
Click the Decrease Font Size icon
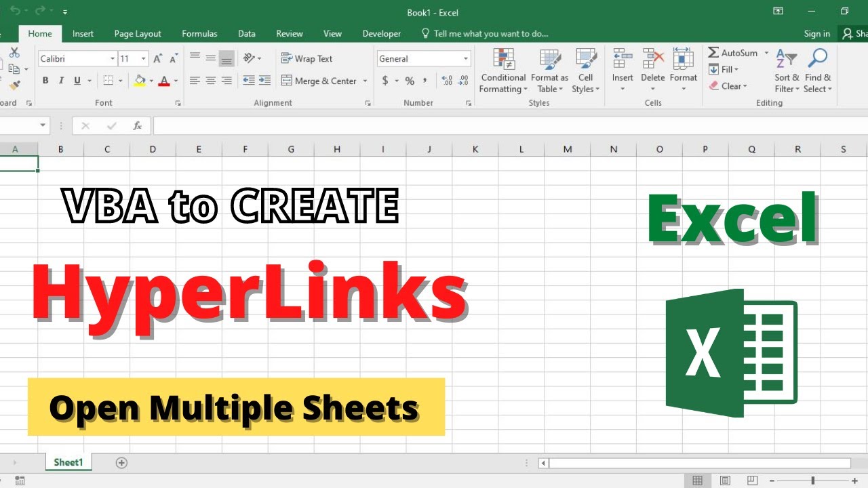(x=174, y=59)
